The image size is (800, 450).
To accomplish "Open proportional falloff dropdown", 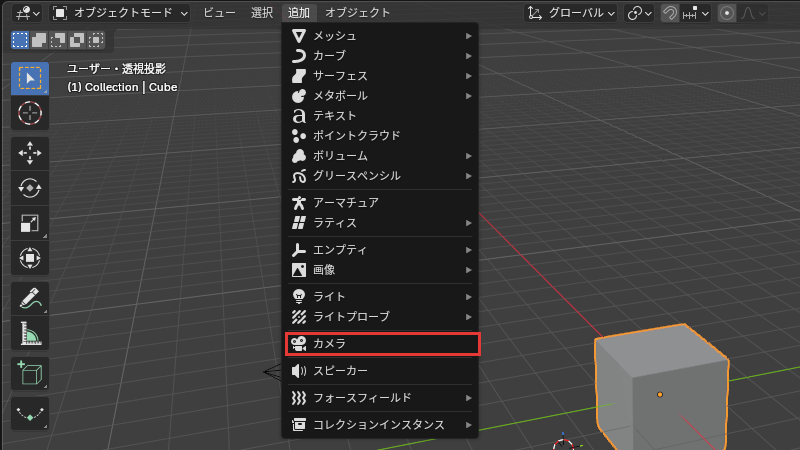I will (753, 13).
